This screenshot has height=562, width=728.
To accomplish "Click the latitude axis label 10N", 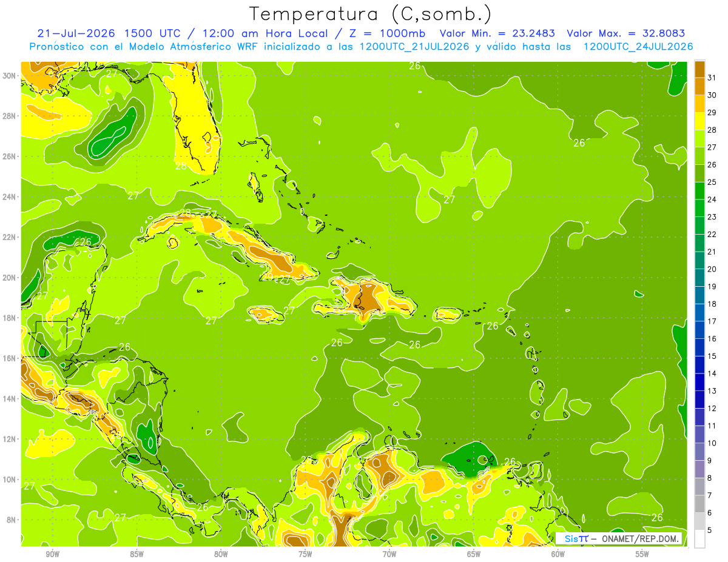I will pyautogui.click(x=9, y=480).
